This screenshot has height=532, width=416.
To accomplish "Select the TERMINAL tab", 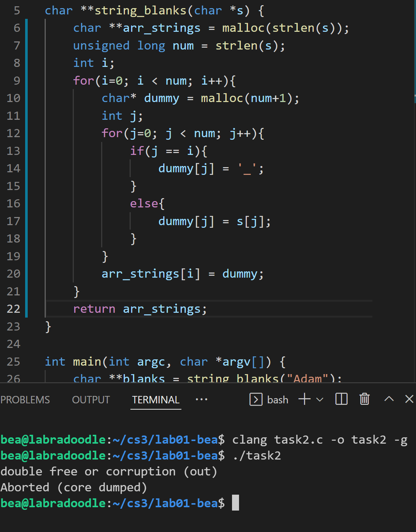I will (156, 400).
